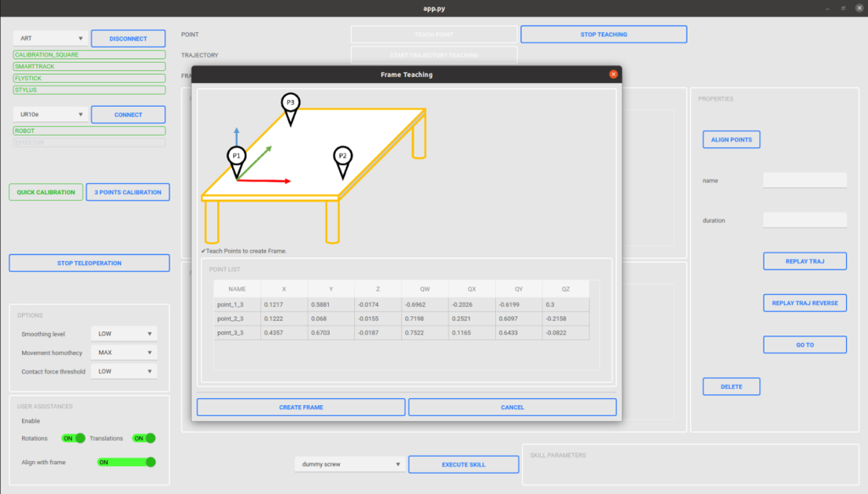Toggle the Translations assistance switch
Image resolution: width=868 pixels, height=494 pixels.
[144, 438]
